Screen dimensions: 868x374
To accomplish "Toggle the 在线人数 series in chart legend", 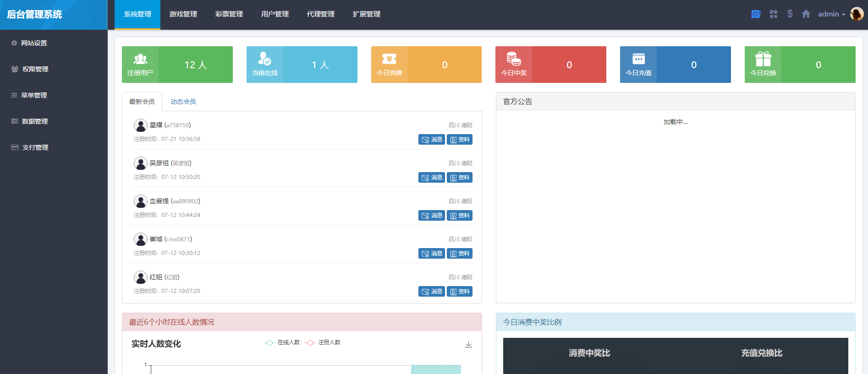I will tap(282, 342).
